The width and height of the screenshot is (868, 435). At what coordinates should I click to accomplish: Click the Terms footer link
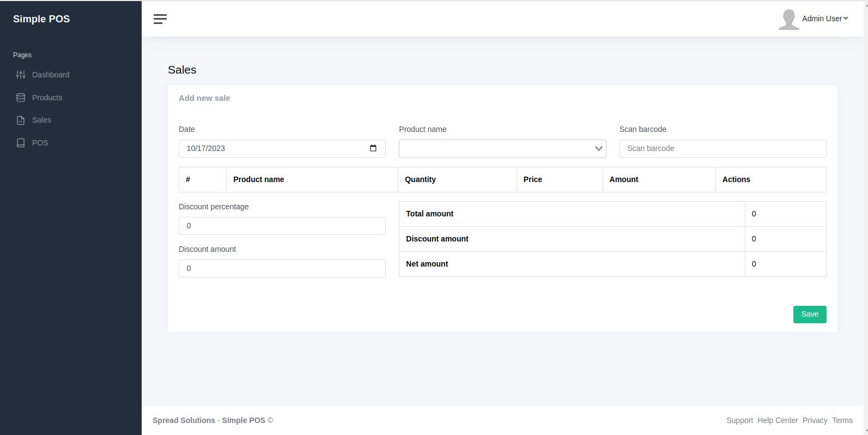(842, 420)
